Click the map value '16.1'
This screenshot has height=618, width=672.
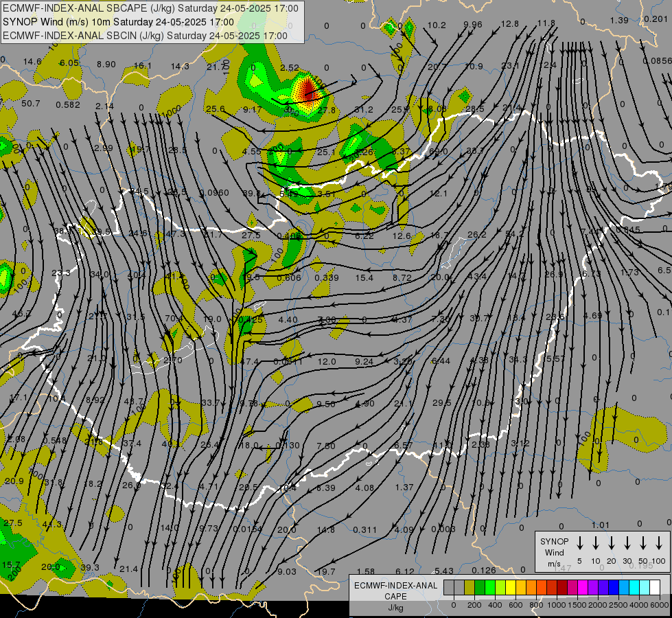143,66
